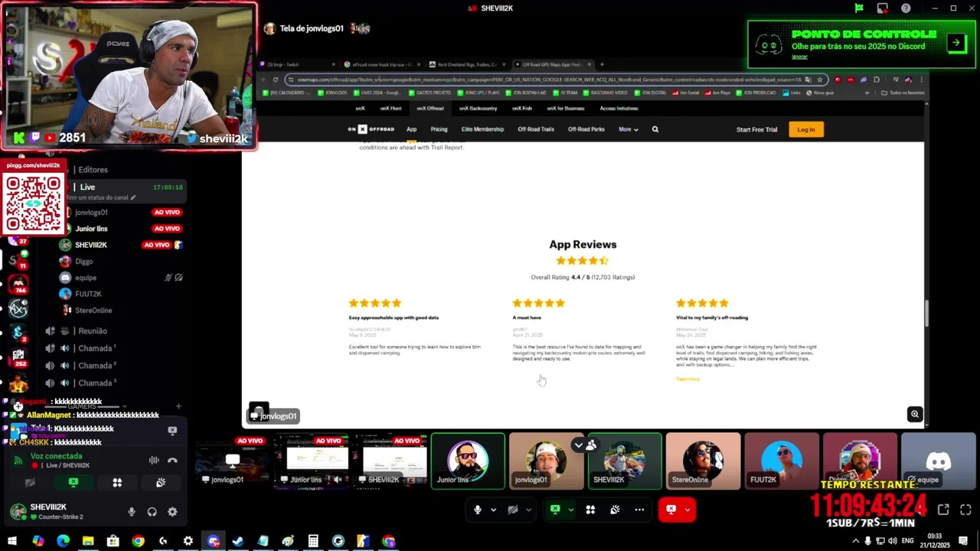Toggle camera button in voice panel
The width and height of the screenshot is (980, 551).
[x=30, y=483]
